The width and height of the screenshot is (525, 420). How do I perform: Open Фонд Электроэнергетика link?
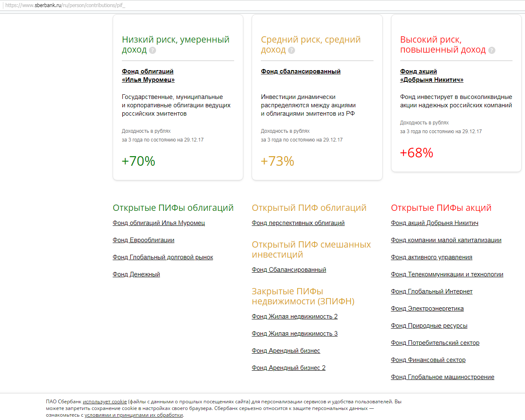coord(427,309)
